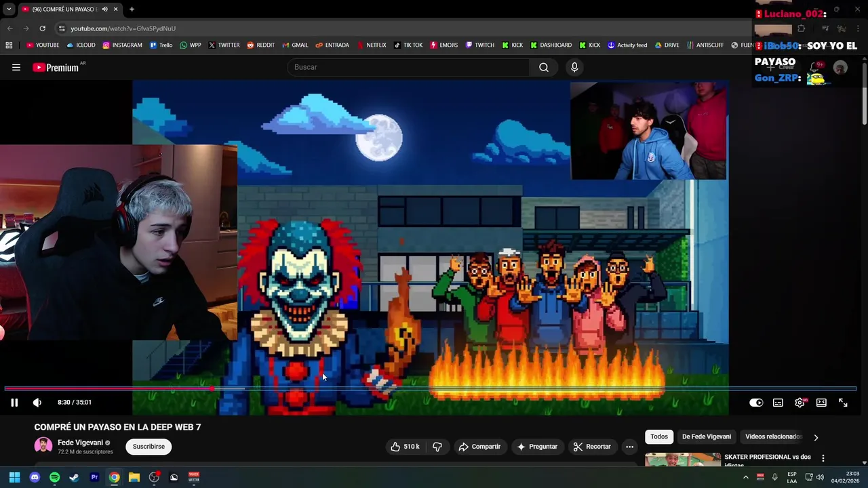Open player settings gear
Image resolution: width=868 pixels, height=488 pixels.
(x=800, y=403)
